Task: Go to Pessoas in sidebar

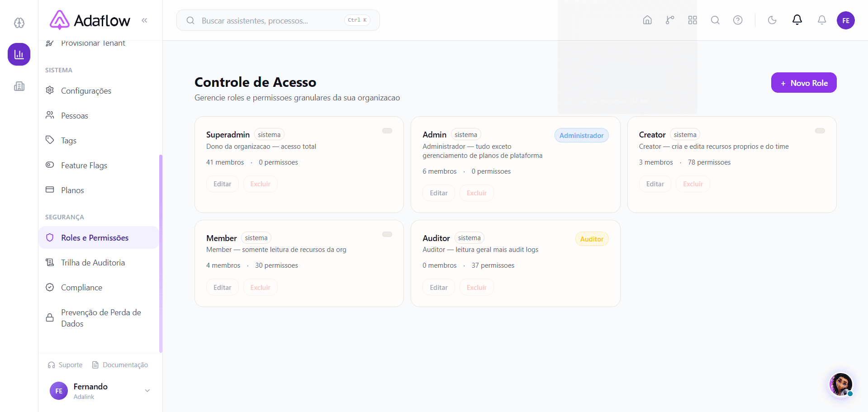Action: click(x=99, y=116)
